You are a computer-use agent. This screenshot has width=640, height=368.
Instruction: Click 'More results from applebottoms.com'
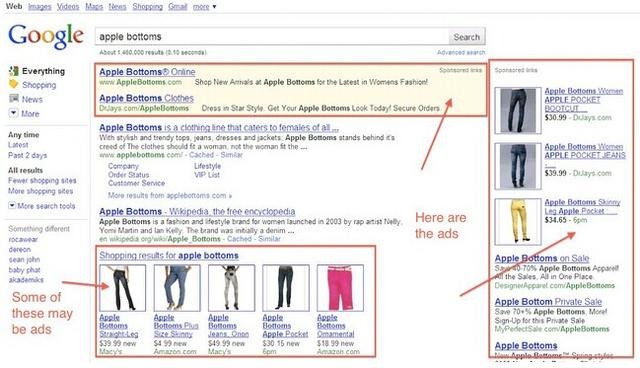pyautogui.click(x=170, y=195)
